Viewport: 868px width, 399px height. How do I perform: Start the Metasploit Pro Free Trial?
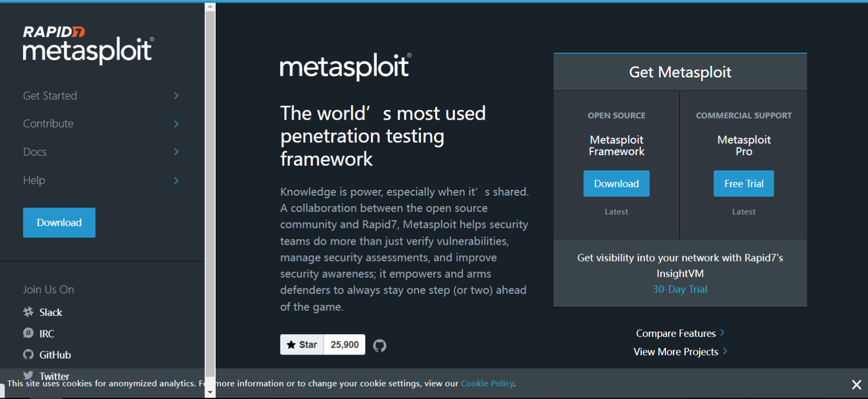(x=744, y=184)
